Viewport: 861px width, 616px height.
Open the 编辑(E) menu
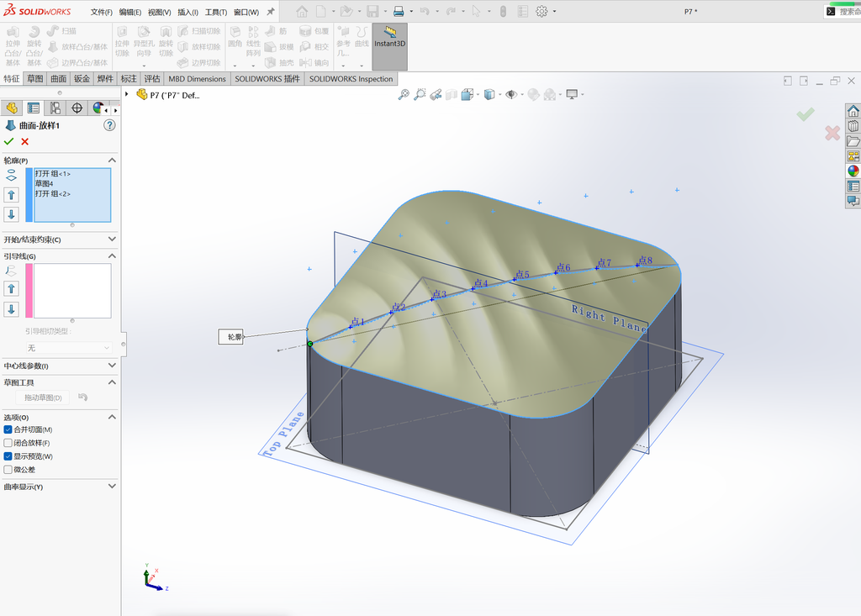[x=130, y=12]
